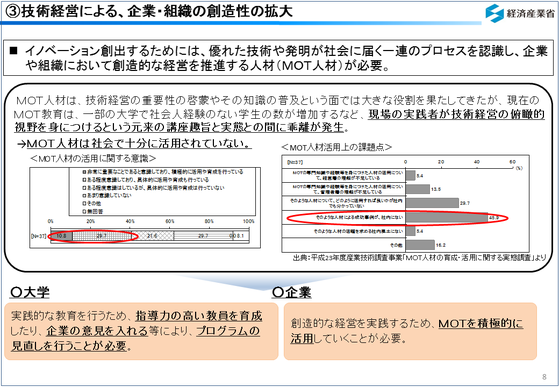Click chart heading <MOT人材活用上の課題点>
The width and height of the screenshot is (559, 387).
point(337,147)
